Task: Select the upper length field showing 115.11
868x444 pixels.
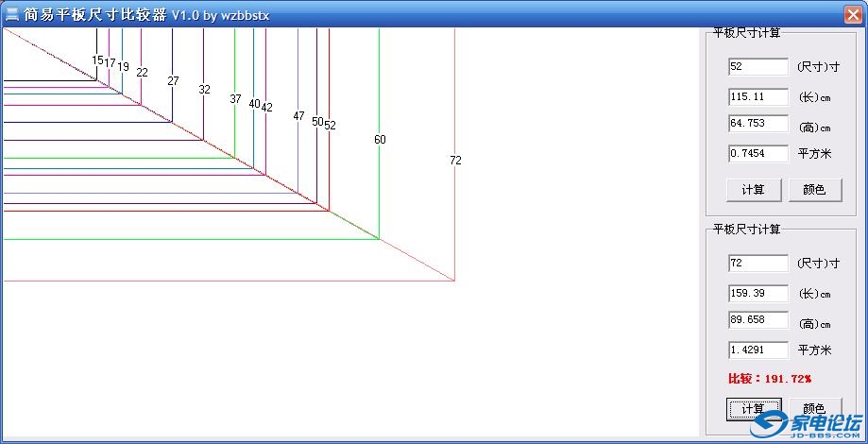Action: pos(757,96)
